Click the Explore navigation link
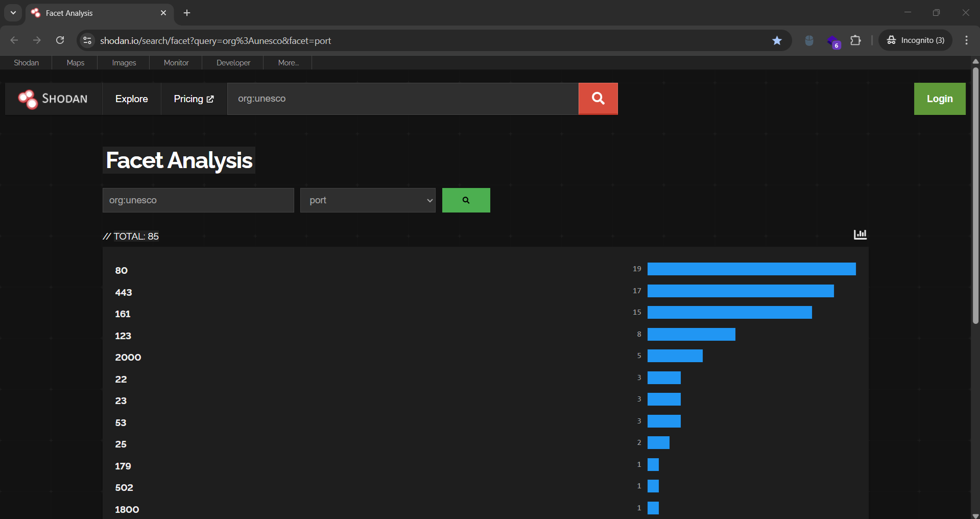 click(x=131, y=99)
